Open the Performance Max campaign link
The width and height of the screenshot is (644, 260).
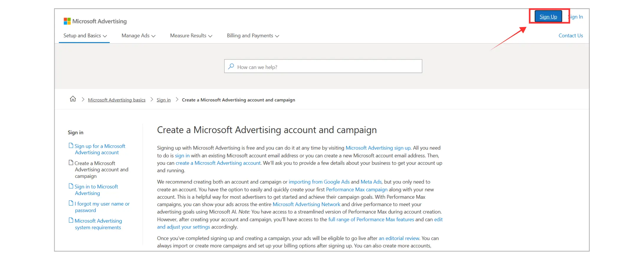pyautogui.click(x=357, y=190)
